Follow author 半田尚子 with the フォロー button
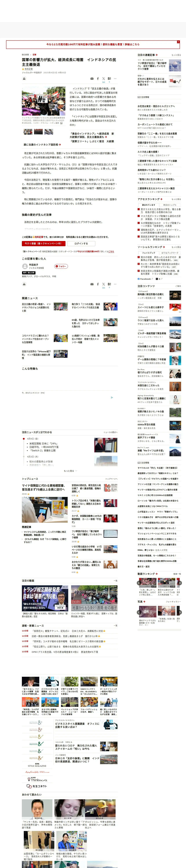The width and height of the screenshot is (186, 868). point(61,266)
